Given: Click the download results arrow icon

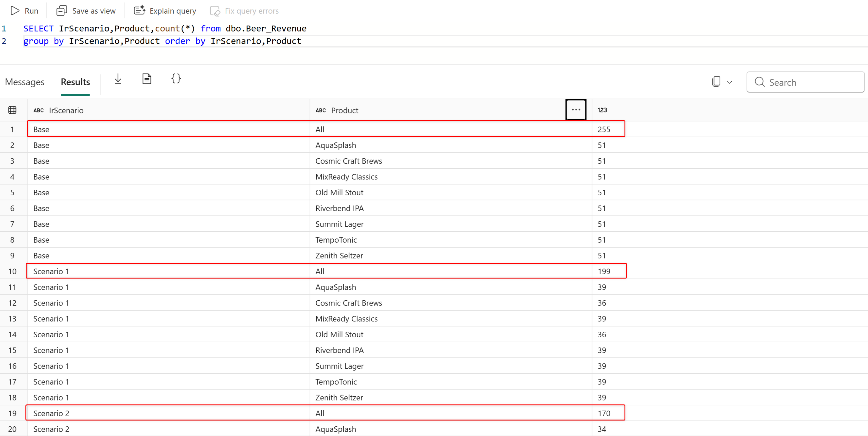Looking at the screenshot, I should tap(118, 79).
